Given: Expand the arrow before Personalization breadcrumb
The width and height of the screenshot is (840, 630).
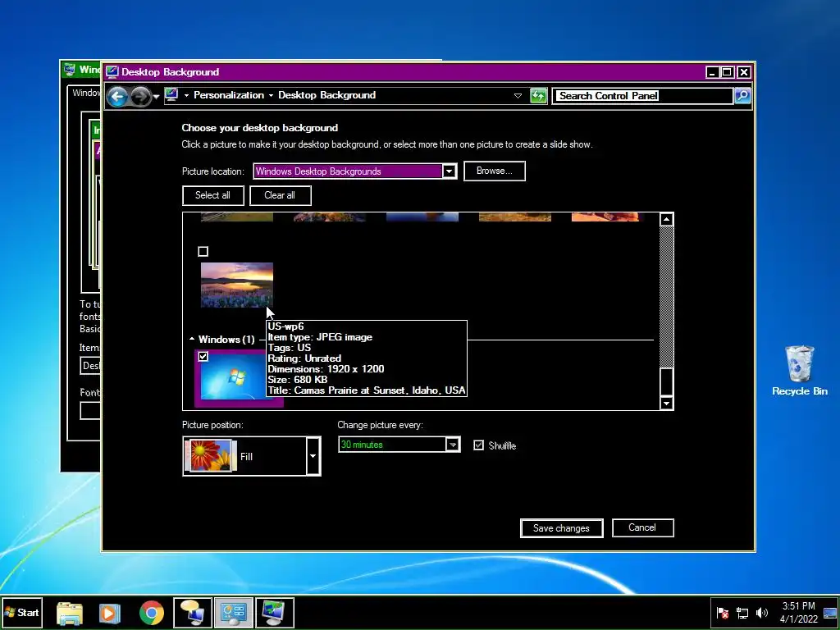Looking at the screenshot, I should tap(186, 95).
